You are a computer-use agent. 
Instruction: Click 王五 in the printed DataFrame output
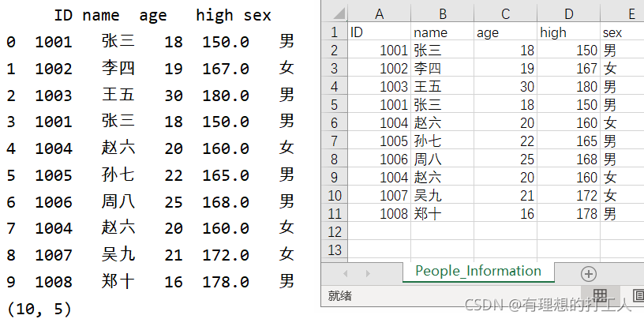tap(118, 95)
